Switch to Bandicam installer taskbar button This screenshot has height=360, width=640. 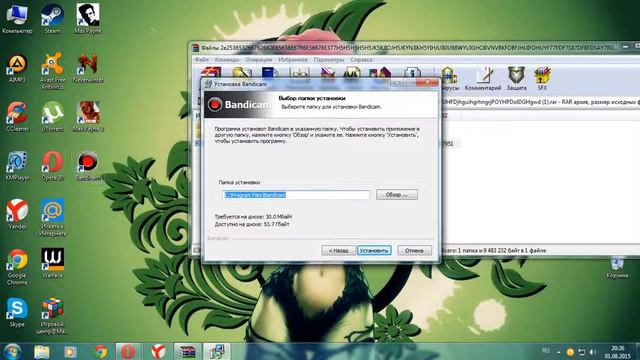tap(217, 352)
